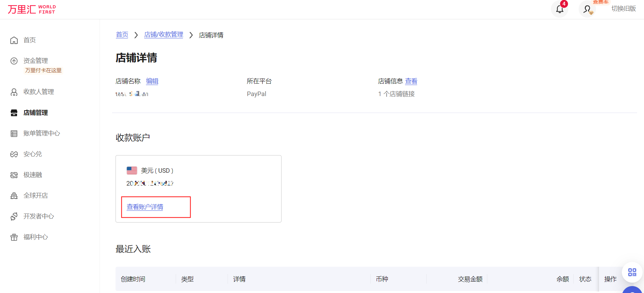Click the 最近入账 section heading
Image resolution: width=644 pixels, height=293 pixels.
click(x=133, y=249)
